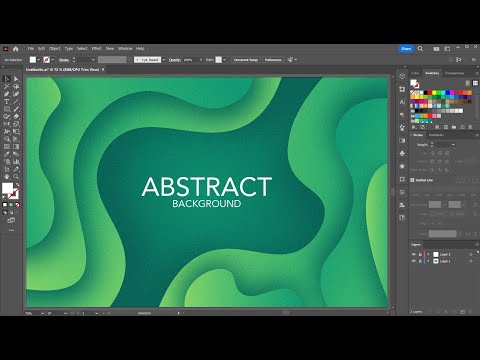Open the File menu
The height and width of the screenshot is (360, 480).
[31, 49]
